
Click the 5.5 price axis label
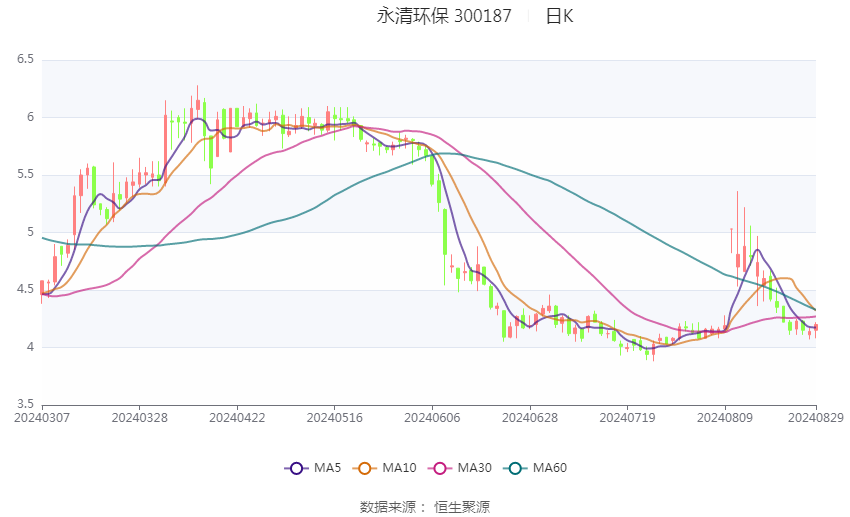(25, 174)
